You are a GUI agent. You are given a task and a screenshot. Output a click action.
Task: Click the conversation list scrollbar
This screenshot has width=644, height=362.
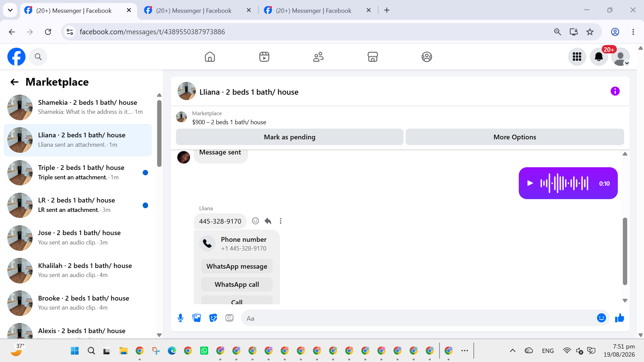pyautogui.click(x=159, y=133)
